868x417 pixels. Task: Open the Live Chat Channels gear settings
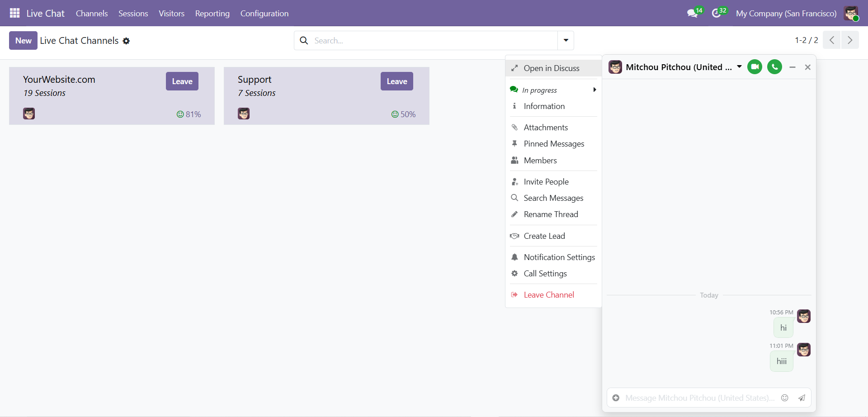126,41
